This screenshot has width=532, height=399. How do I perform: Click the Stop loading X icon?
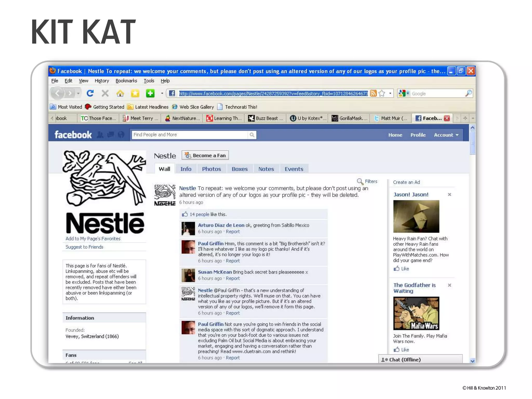[x=105, y=93]
